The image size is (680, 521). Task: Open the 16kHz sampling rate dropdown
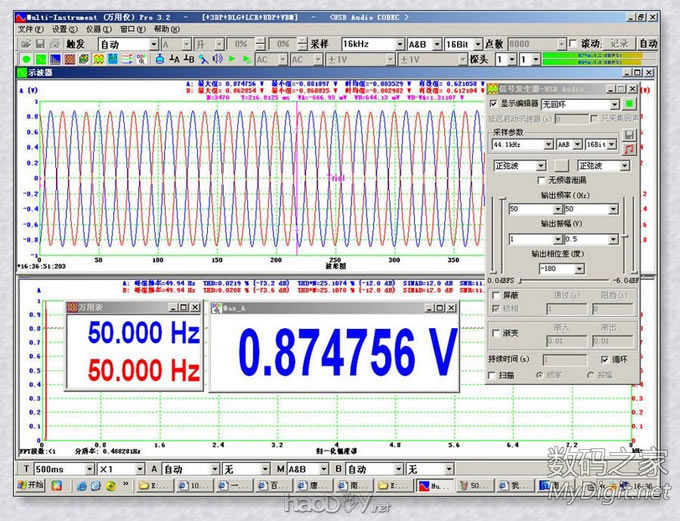[398, 44]
